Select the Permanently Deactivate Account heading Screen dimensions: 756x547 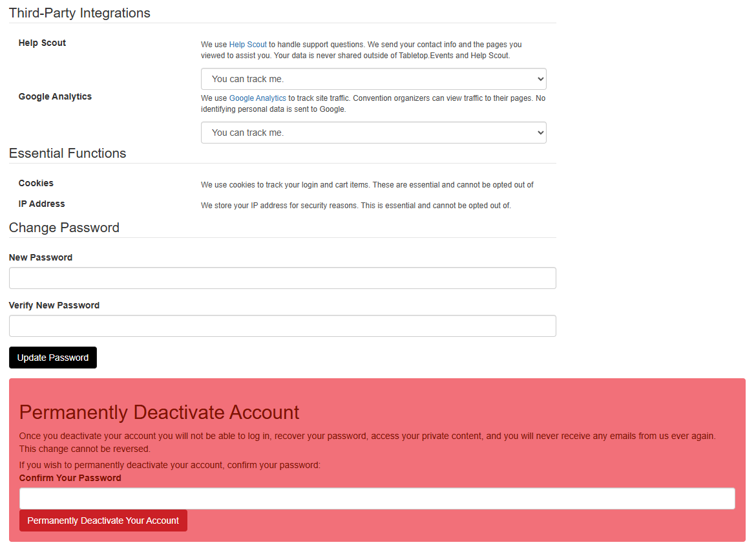[x=159, y=412]
